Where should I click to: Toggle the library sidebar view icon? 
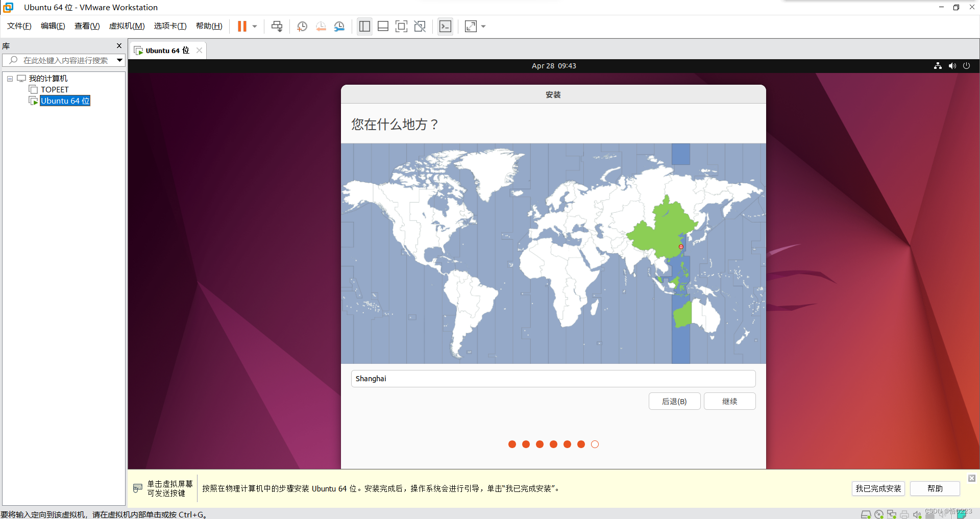tap(364, 27)
